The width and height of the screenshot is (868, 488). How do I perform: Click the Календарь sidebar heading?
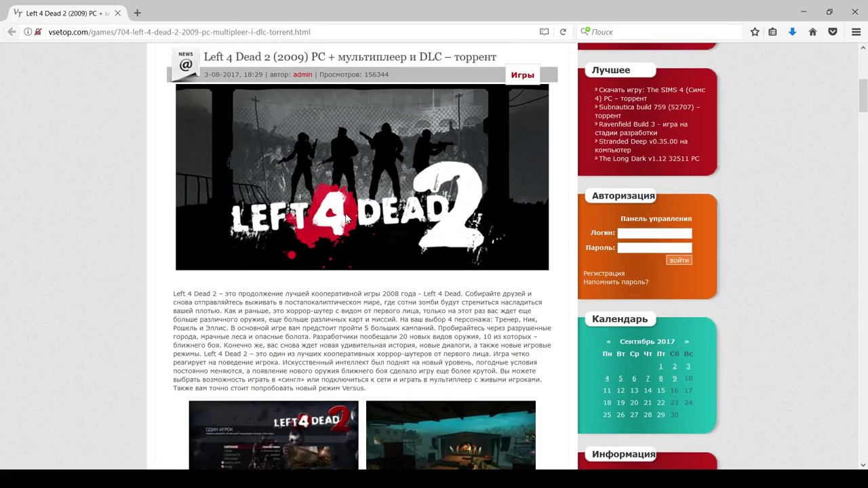click(620, 319)
